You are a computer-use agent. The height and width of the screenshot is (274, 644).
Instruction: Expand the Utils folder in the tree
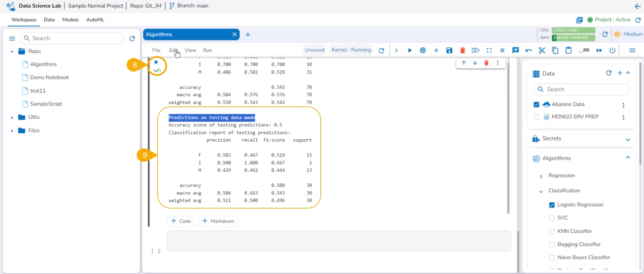pyautogui.click(x=12, y=118)
